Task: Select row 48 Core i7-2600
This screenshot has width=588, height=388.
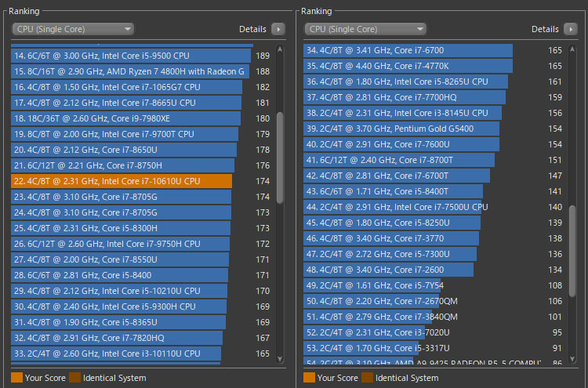Action: click(433, 270)
